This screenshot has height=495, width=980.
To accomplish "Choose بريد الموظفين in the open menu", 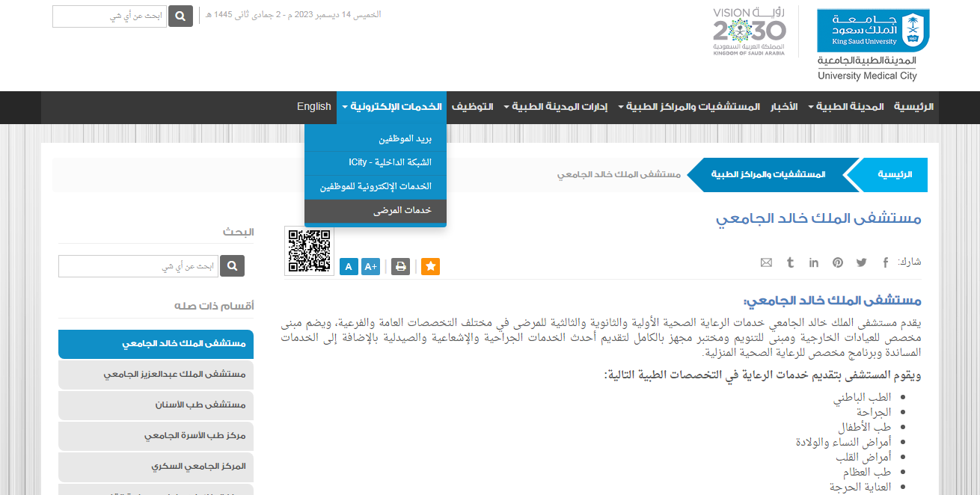I will click(375, 139).
